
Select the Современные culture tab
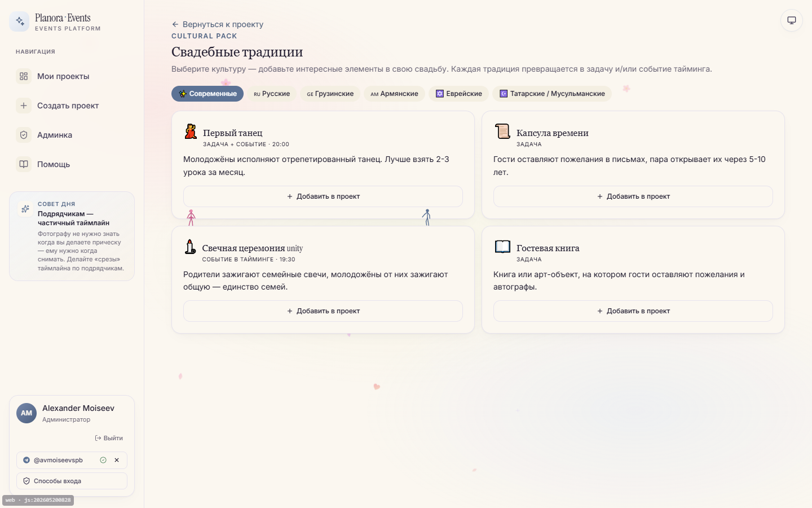[x=208, y=94]
